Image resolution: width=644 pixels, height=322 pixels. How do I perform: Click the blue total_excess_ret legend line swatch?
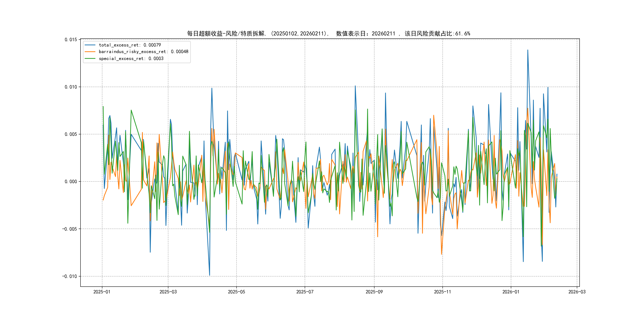point(90,45)
